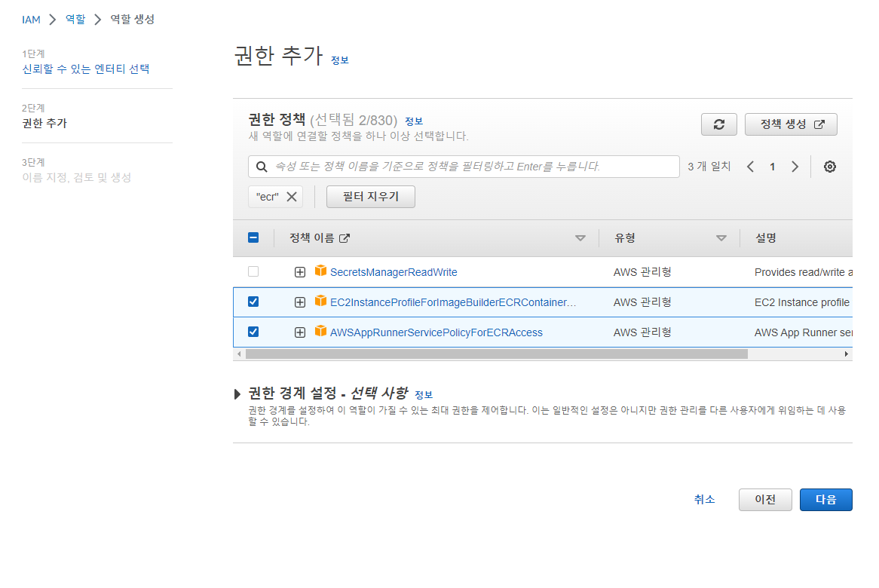Click the clear filters button
Image resolution: width=879 pixels, height=588 pixels.
(371, 197)
